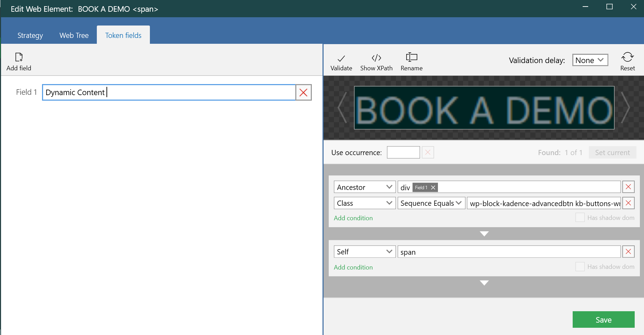Remove the Class condition row
644x335 pixels.
pyautogui.click(x=628, y=203)
